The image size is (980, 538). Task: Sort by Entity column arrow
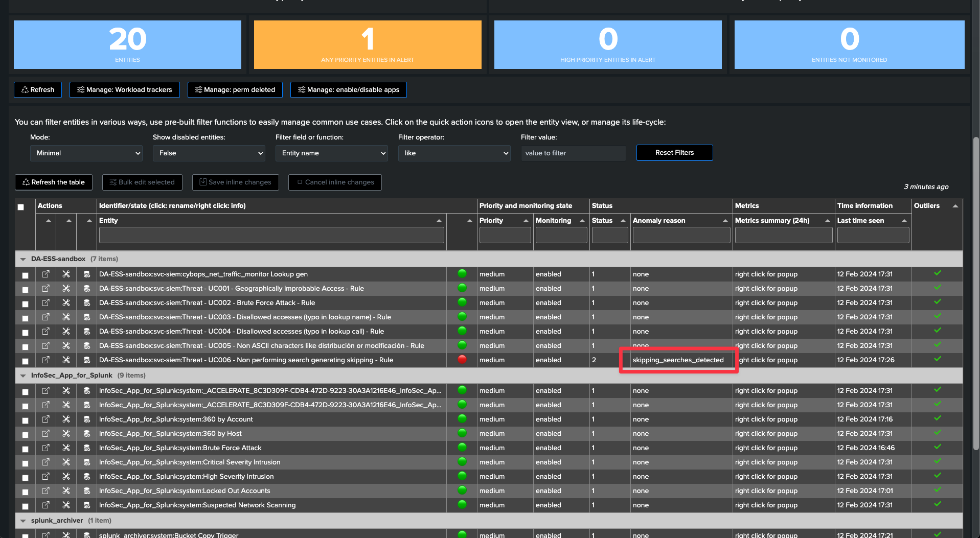click(x=439, y=221)
